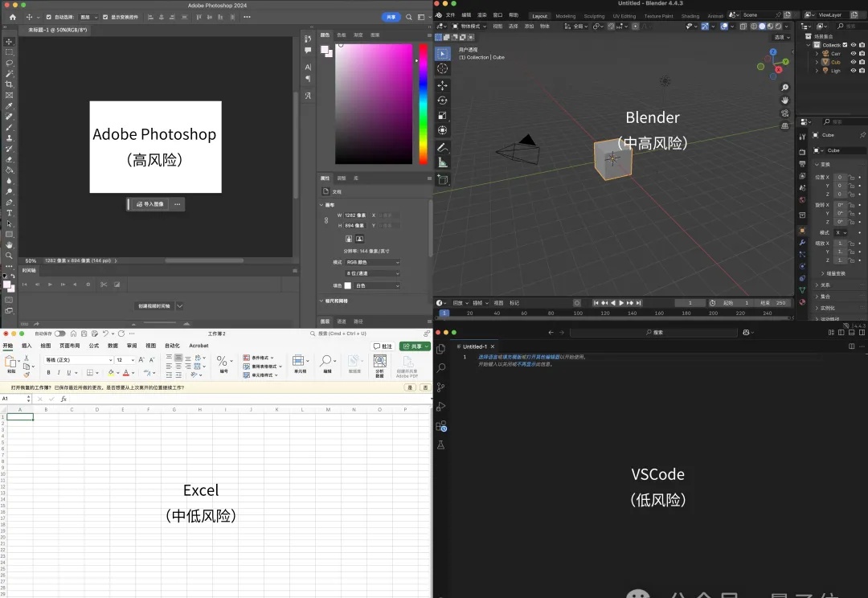Open VSCode Extensions icon

tap(441, 426)
